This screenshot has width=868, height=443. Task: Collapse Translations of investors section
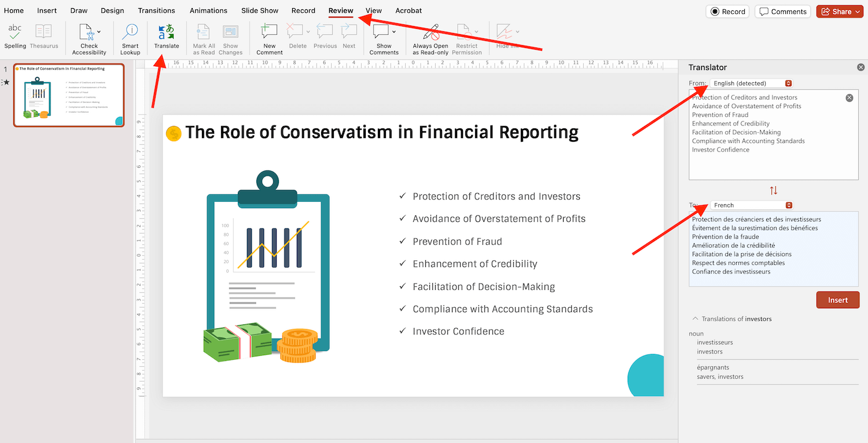(694, 319)
